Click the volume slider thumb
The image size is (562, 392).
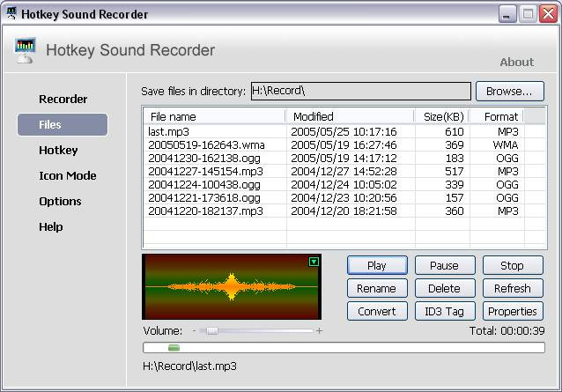pos(211,330)
